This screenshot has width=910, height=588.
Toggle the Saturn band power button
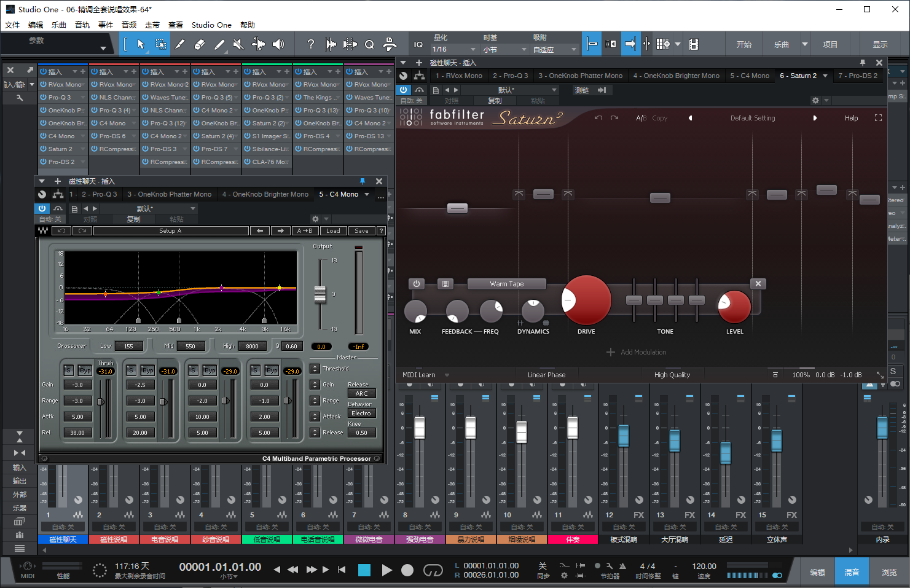point(417,284)
